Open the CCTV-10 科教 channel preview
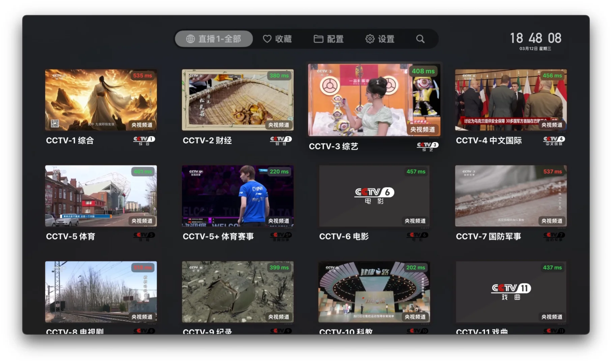The image size is (612, 364). 374,292
